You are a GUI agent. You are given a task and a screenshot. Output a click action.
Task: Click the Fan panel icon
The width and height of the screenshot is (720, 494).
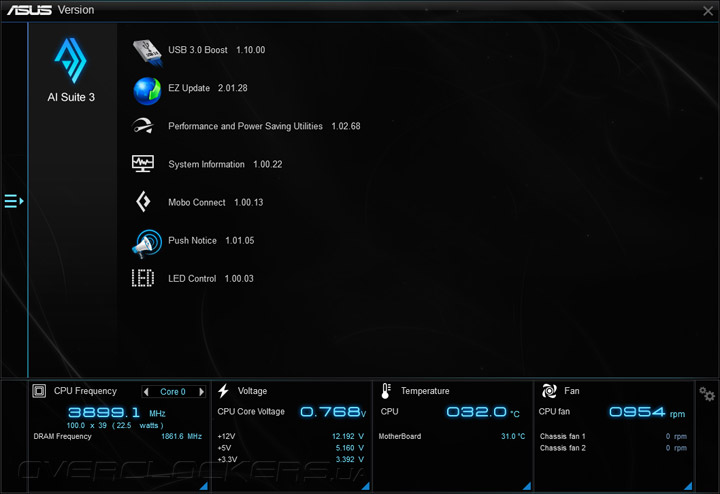pos(549,391)
